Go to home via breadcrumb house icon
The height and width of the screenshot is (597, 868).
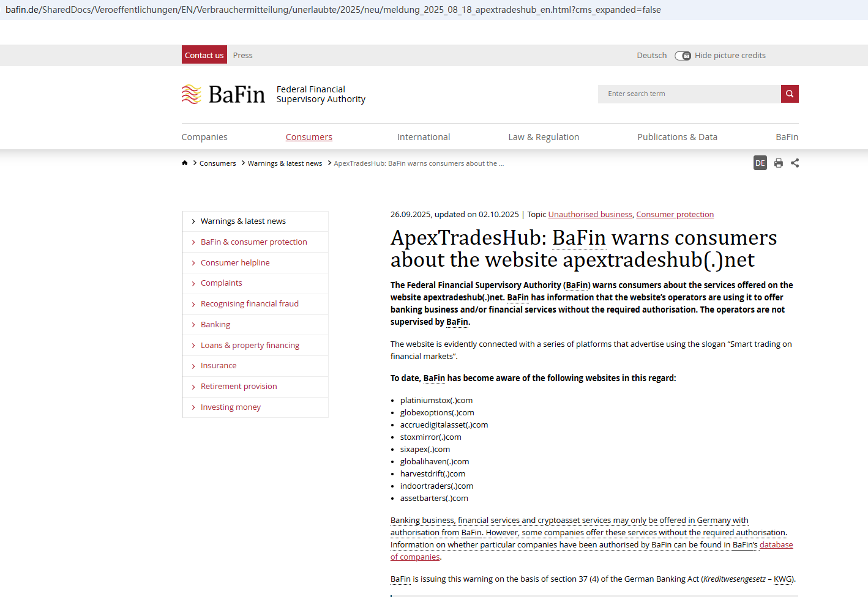click(185, 163)
